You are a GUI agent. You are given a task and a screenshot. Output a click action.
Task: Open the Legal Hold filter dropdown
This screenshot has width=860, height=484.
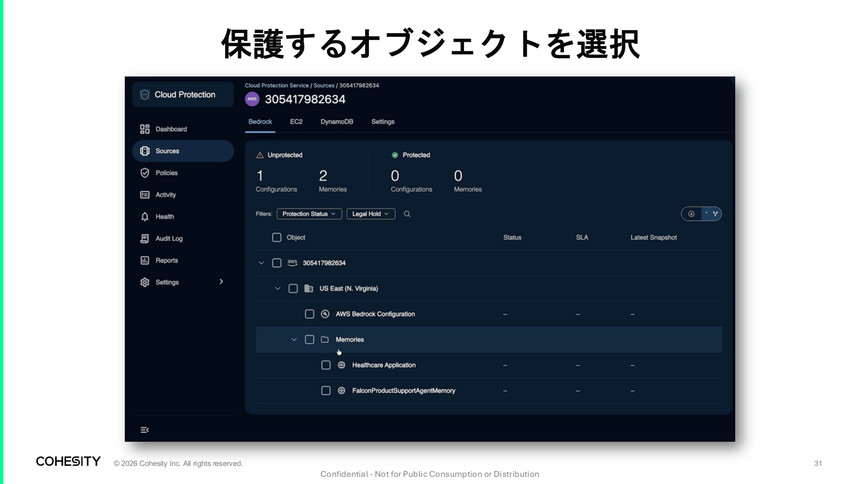[371, 214]
